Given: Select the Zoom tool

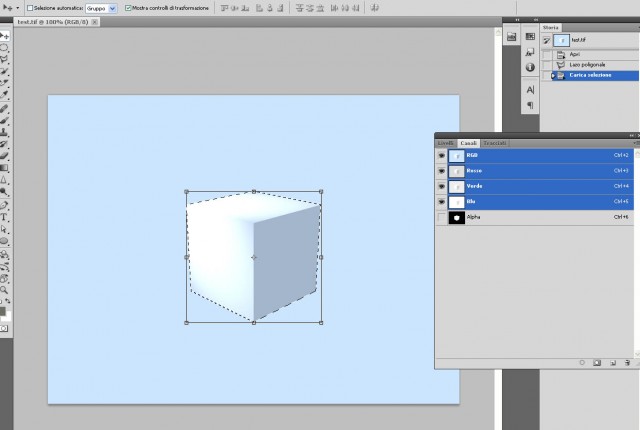Looking at the screenshot, I should (x=4, y=290).
